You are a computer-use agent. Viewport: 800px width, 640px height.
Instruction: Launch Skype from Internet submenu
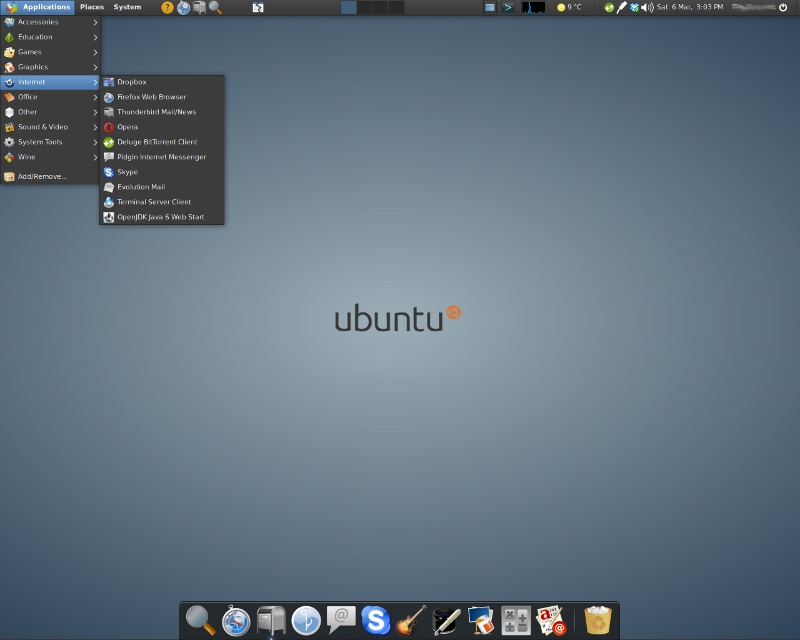pyautogui.click(x=162, y=172)
